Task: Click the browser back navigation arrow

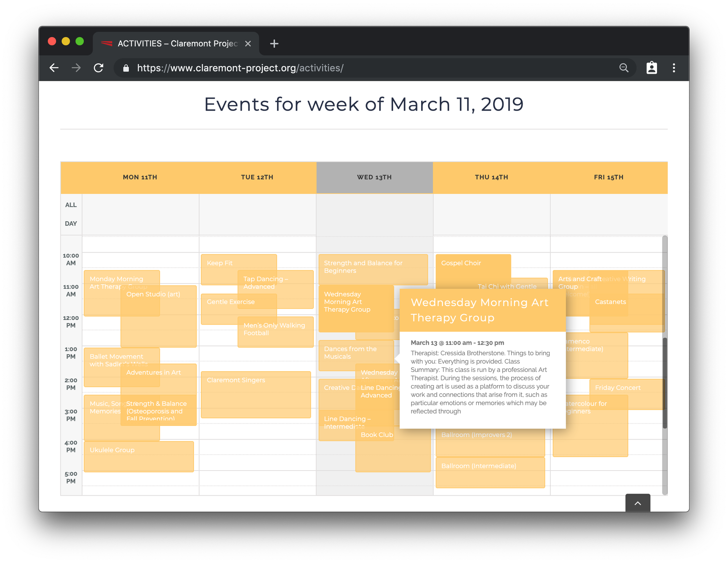Action: coord(54,68)
